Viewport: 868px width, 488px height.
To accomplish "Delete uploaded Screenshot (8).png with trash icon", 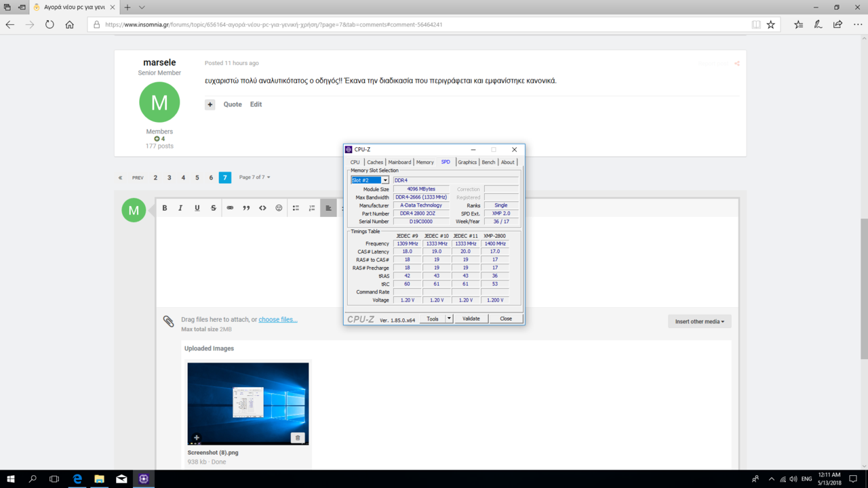I will point(297,438).
